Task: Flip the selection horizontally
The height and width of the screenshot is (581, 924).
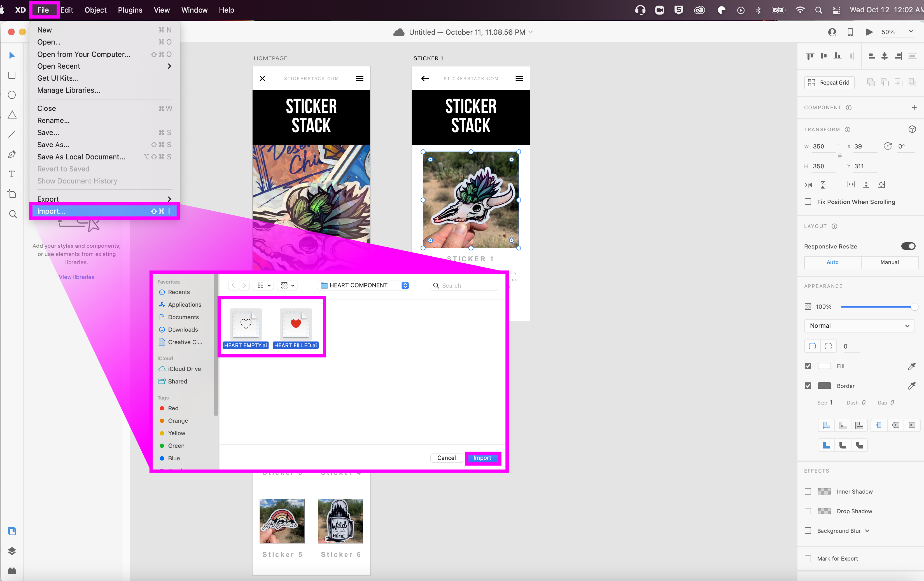Action: coord(808,185)
